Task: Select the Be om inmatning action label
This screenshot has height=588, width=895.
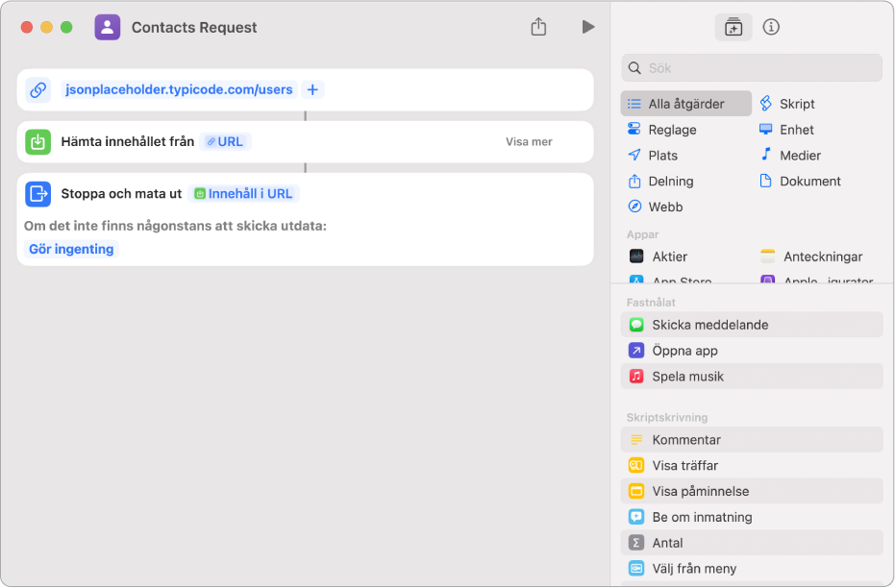Action: 702,517
